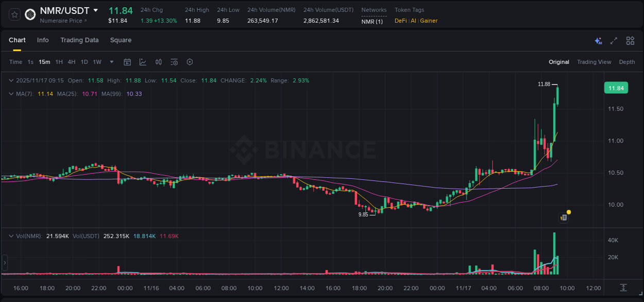Click the small order panel icon near the chart
Image resolution: width=644 pixels, height=302 pixels.
pos(563,217)
